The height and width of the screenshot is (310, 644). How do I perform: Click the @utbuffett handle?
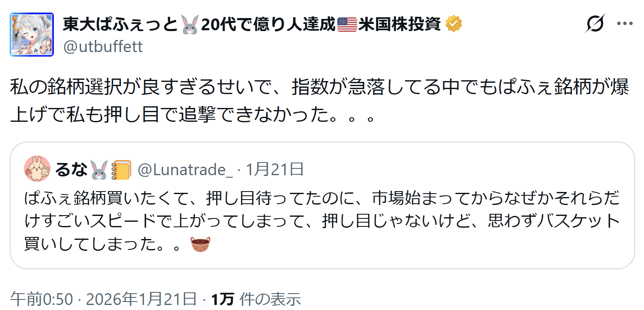[x=103, y=47]
